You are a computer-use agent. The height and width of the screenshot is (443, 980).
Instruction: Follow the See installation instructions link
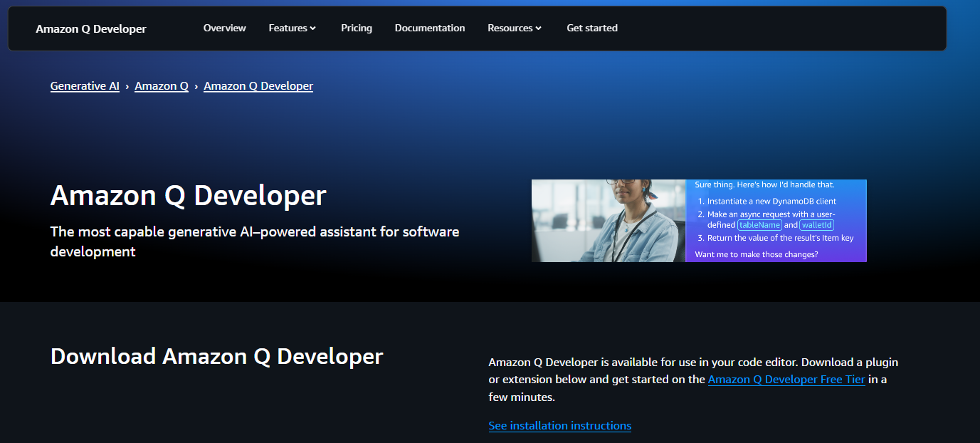[x=559, y=426]
